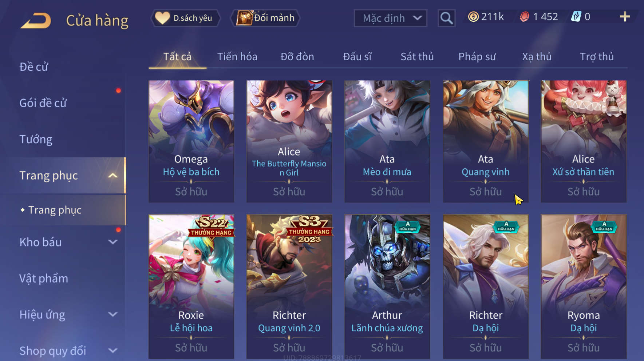Open Gói đề cử in sidebar
Screen dimensions: 644x361
(x=43, y=103)
